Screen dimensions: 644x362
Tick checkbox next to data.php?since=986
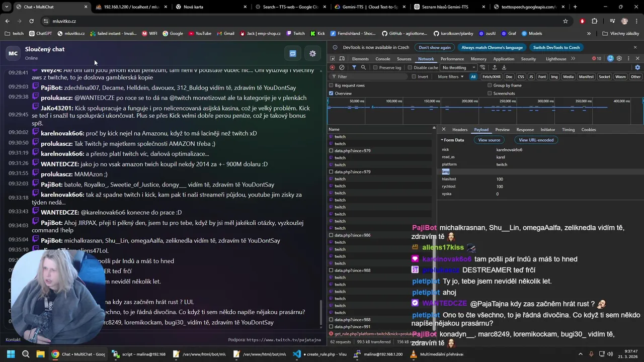tap(331, 235)
